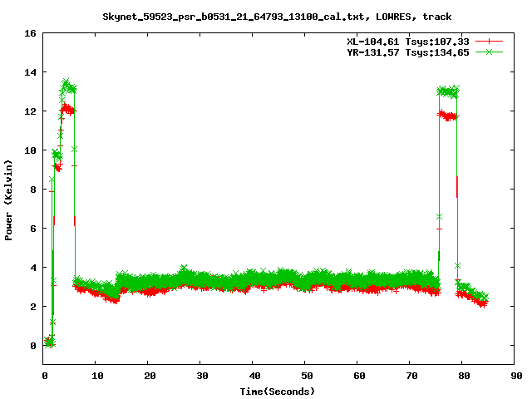
Task: Click the x-axis tick label 40
Action: [x=254, y=376]
